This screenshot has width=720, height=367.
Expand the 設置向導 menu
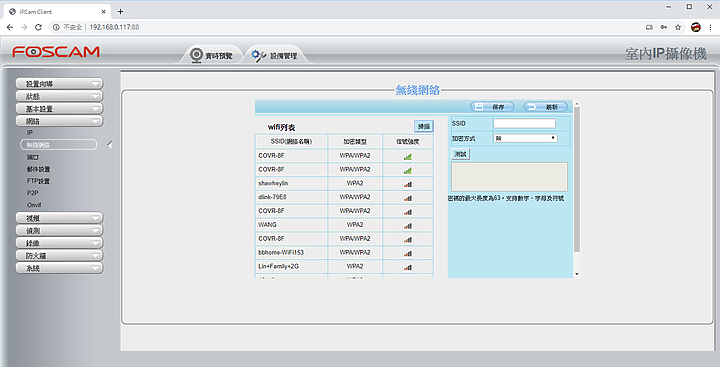pos(59,84)
